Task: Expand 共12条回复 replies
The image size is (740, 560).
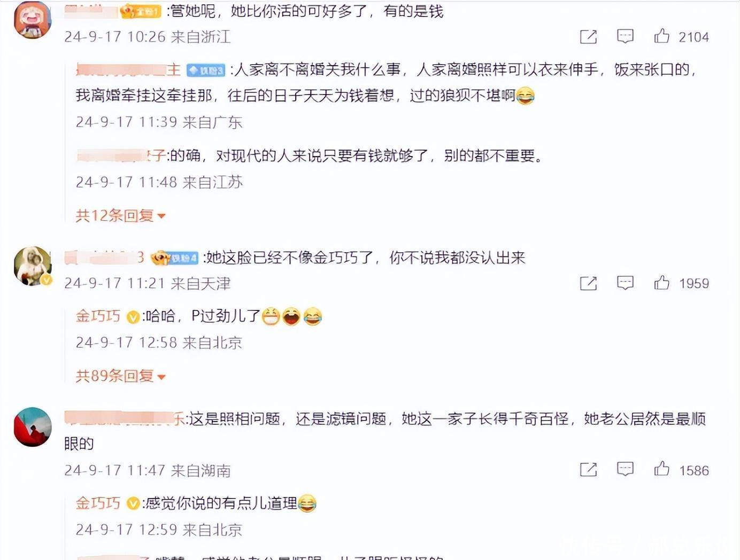Action: click(x=121, y=216)
